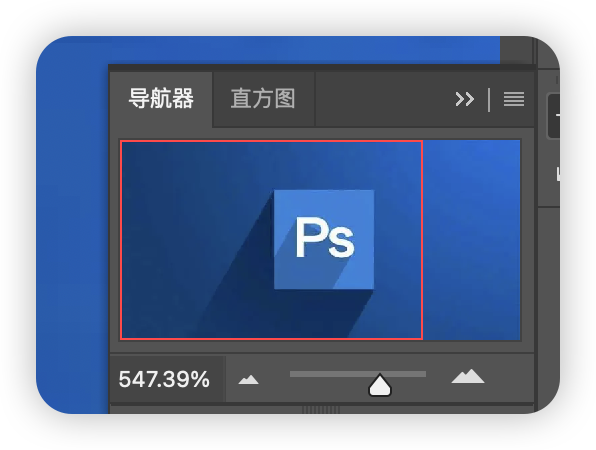
Task: Click the panel's bottom grip handle
Action: point(321,410)
